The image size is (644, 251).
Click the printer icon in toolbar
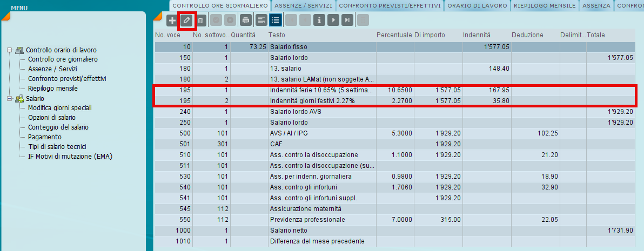click(x=246, y=20)
